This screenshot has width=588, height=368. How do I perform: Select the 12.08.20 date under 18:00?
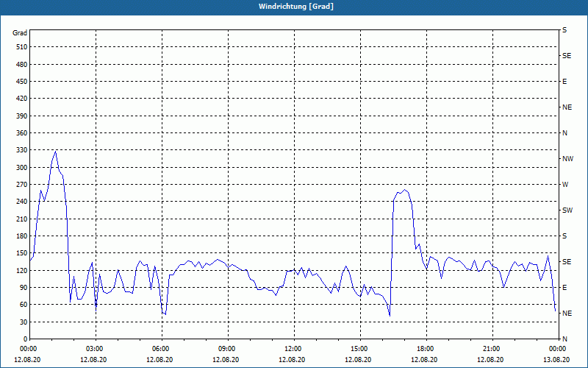click(x=424, y=359)
